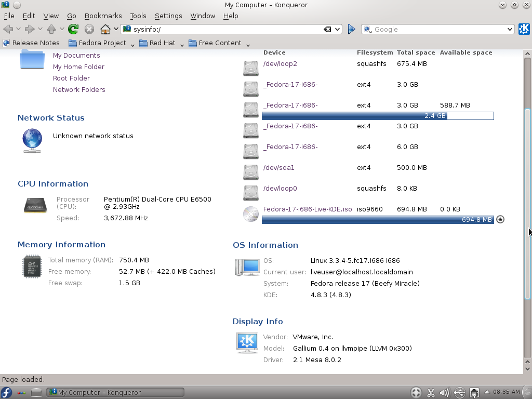Viewport: 532px width, 399px height.
Task: Click the Back arrow navigation icon
Action: 8,29
